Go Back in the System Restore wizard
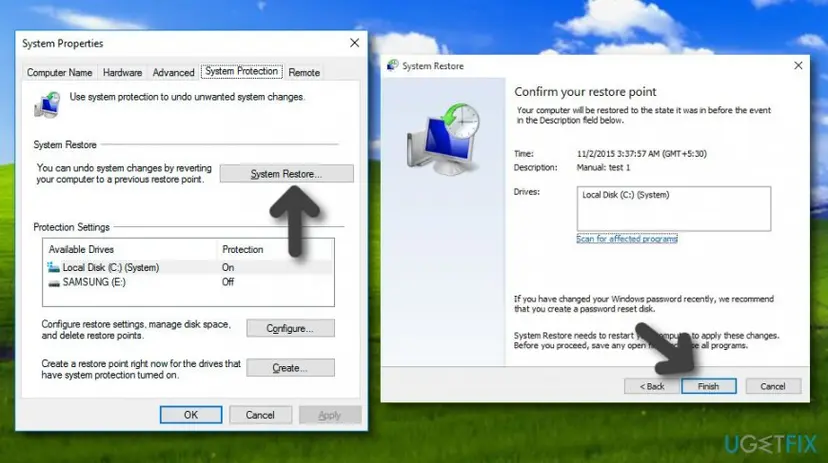The width and height of the screenshot is (828, 463). 652,386
